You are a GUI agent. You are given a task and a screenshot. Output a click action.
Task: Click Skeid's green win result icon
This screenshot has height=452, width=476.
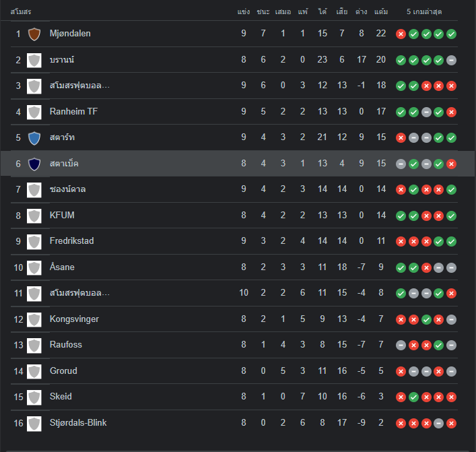[413, 397]
